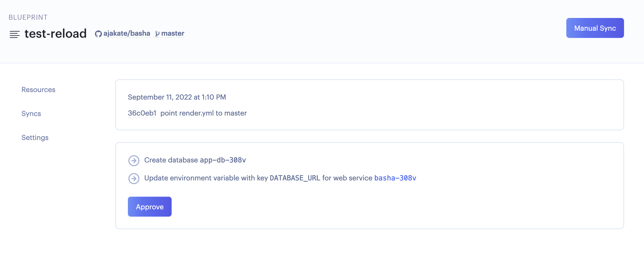Open the basha-308v web service link

395,178
